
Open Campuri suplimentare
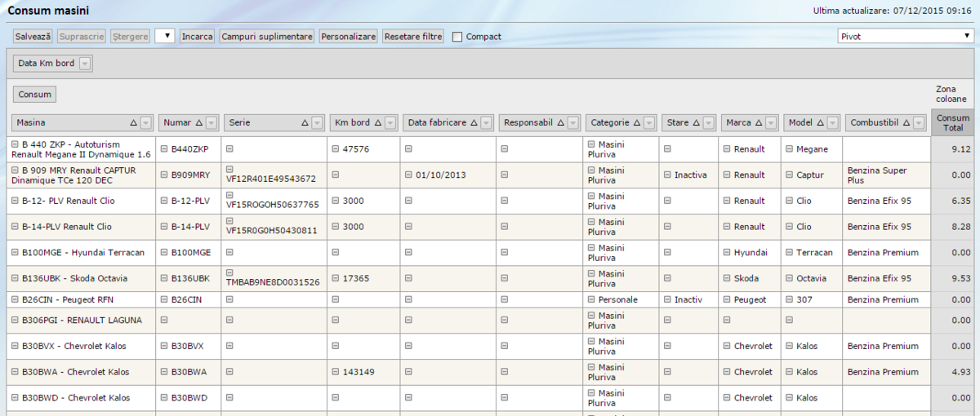[x=267, y=37]
